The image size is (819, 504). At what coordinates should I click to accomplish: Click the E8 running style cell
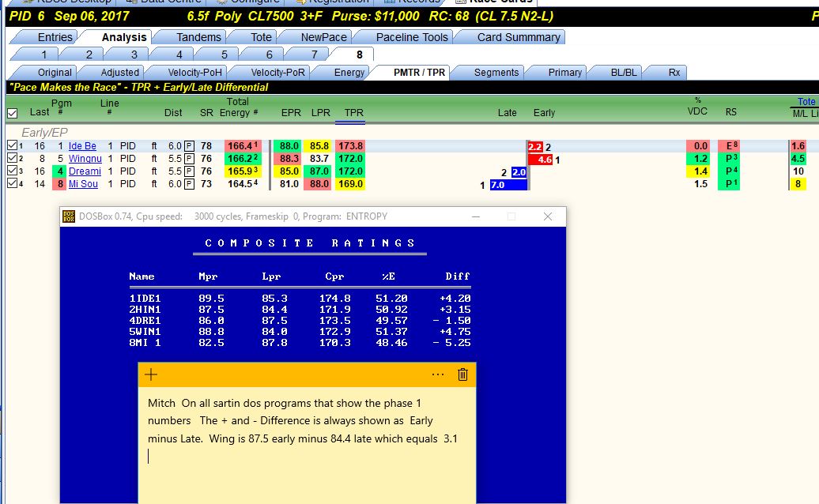[729, 146]
